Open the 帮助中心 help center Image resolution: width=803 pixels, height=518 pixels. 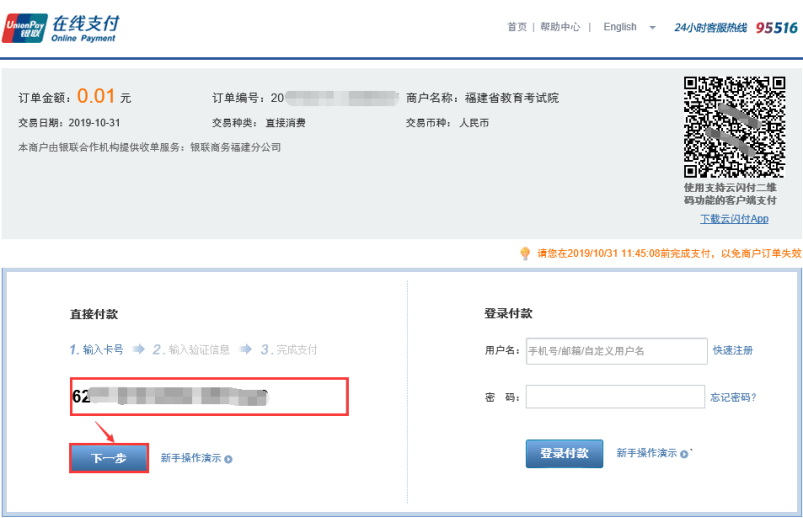tap(560, 27)
